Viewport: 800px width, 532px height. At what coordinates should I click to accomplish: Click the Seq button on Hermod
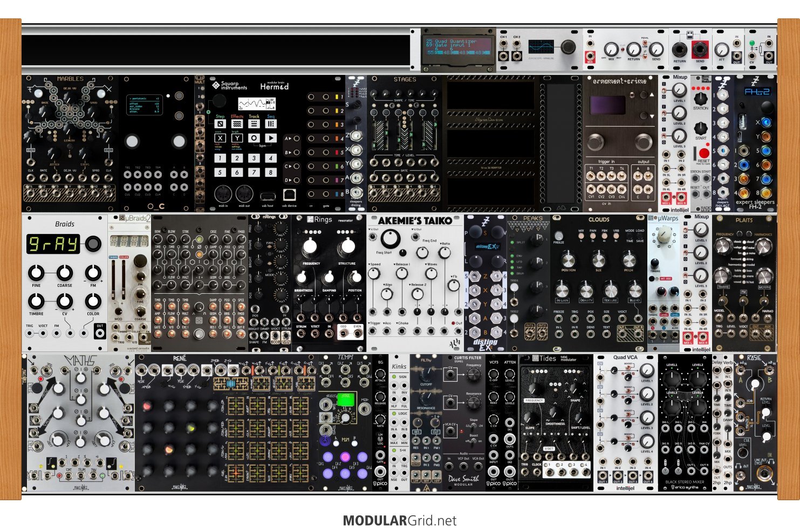271,123
